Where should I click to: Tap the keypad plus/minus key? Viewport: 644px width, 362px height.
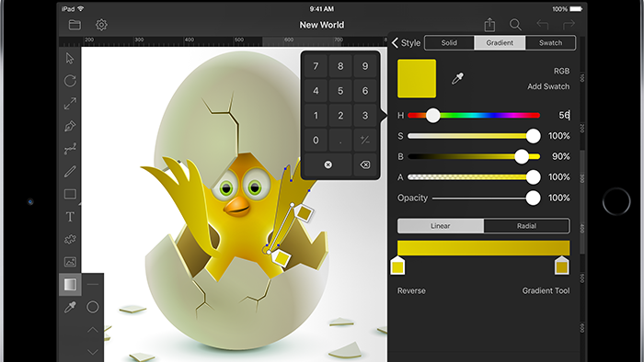(364, 141)
